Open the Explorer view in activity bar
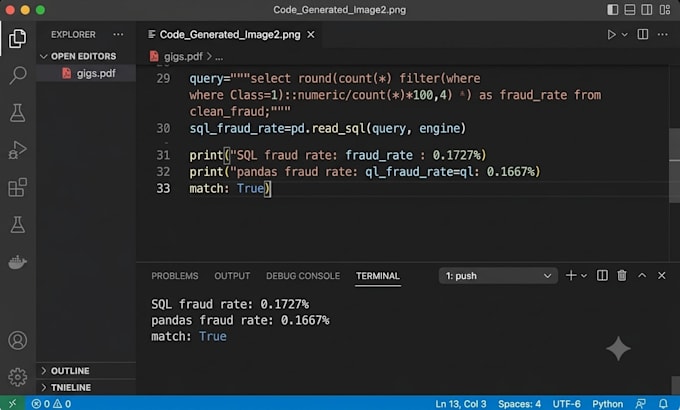 pos(17,39)
